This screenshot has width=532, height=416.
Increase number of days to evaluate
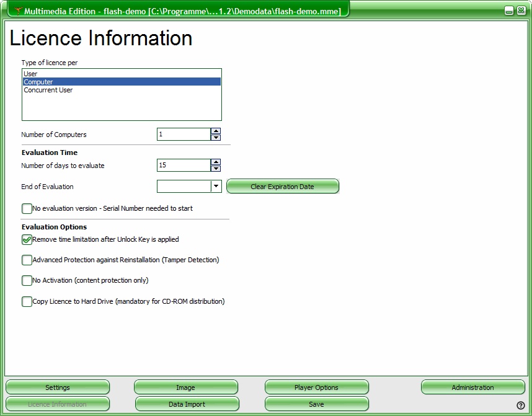(x=216, y=162)
